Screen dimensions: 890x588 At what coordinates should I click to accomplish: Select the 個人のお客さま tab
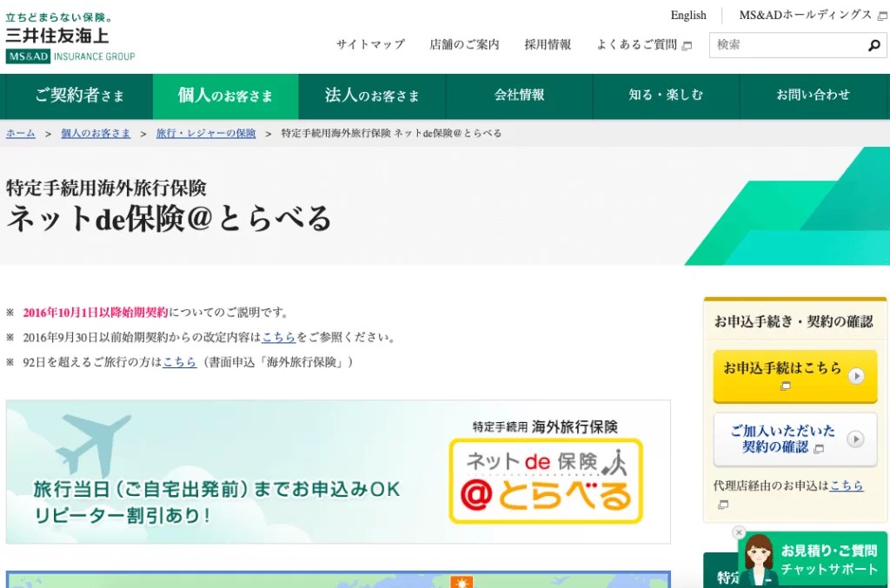(225, 96)
